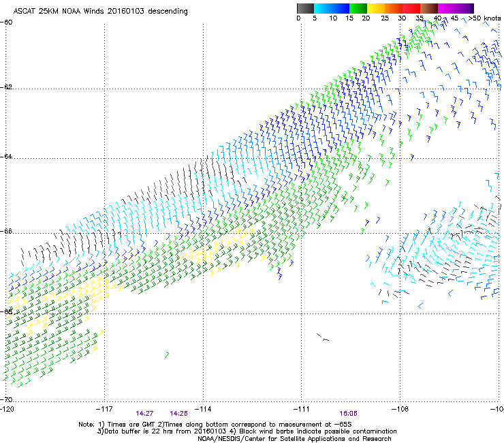Select the green 15-20 knots color band
Screen dimensions: 504x443
pos(358,8)
